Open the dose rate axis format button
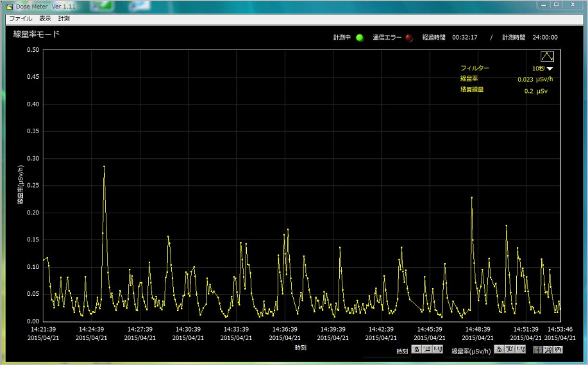The height and width of the screenshot is (365, 588). 521,350
